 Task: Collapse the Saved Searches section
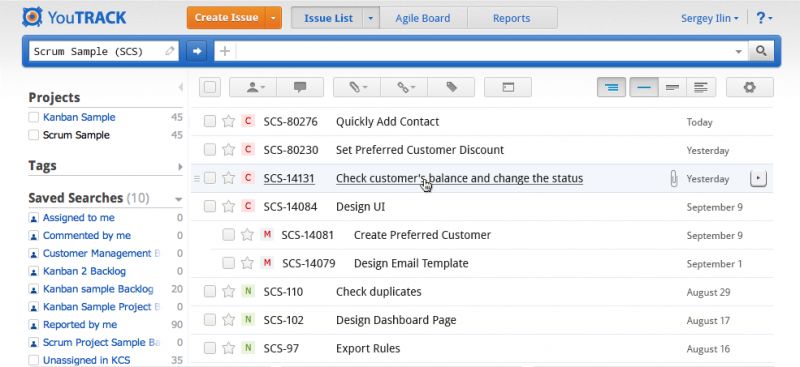pos(179,199)
